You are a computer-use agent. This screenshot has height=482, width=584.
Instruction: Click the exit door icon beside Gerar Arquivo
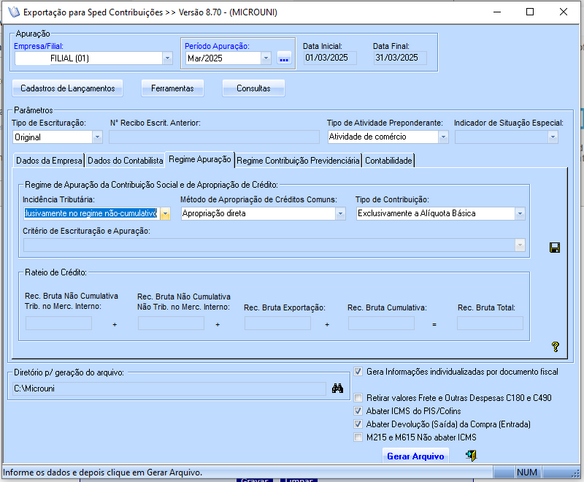pyautogui.click(x=471, y=455)
